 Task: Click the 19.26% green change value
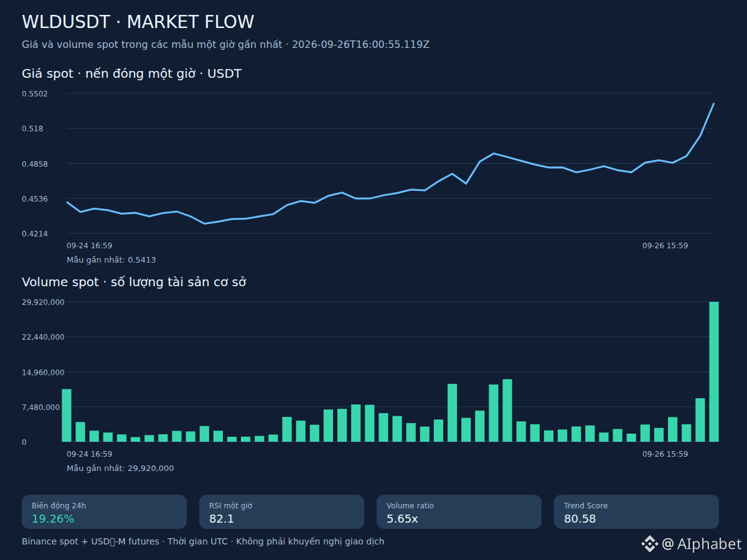point(53,518)
